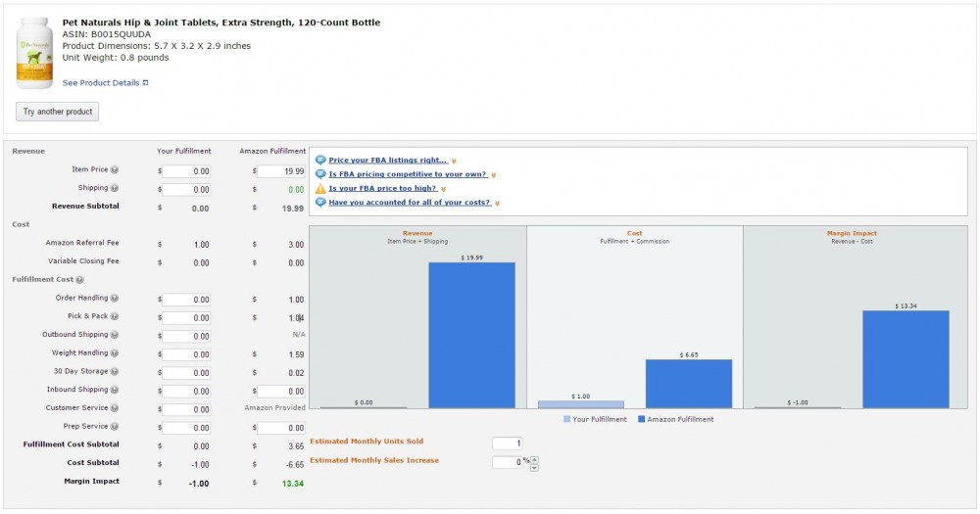The image size is (980, 514).
Task: Click the speech bubble icon for Price your FBA listings
Action: point(320,161)
